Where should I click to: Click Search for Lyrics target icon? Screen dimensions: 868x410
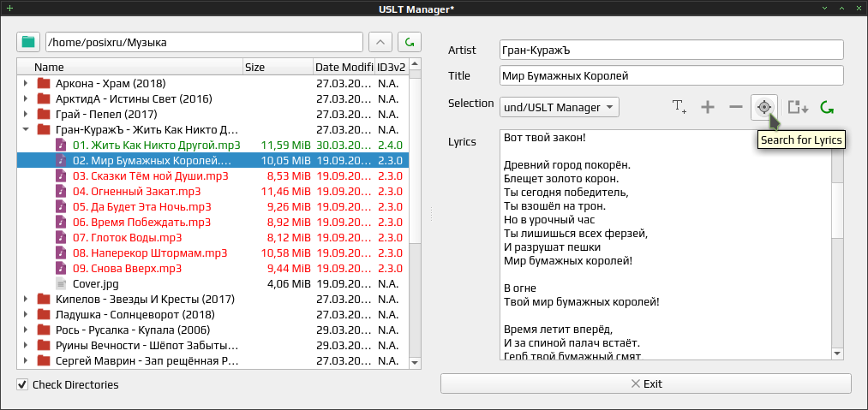[x=764, y=107]
